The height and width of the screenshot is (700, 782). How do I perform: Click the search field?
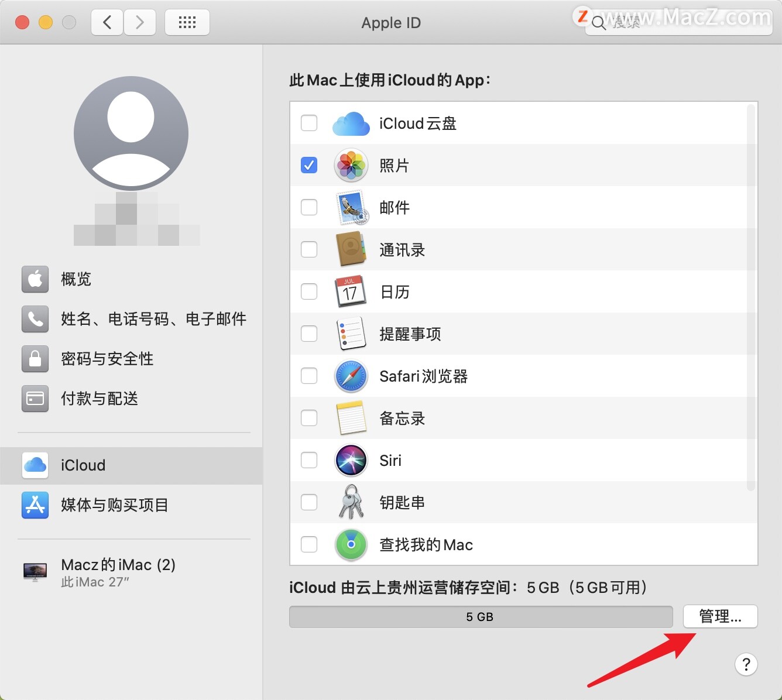(x=679, y=23)
